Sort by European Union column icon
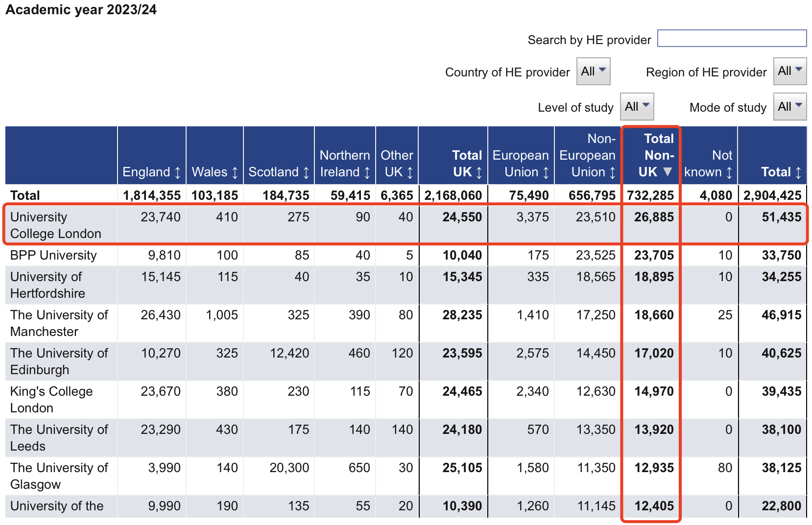 coord(546,173)
